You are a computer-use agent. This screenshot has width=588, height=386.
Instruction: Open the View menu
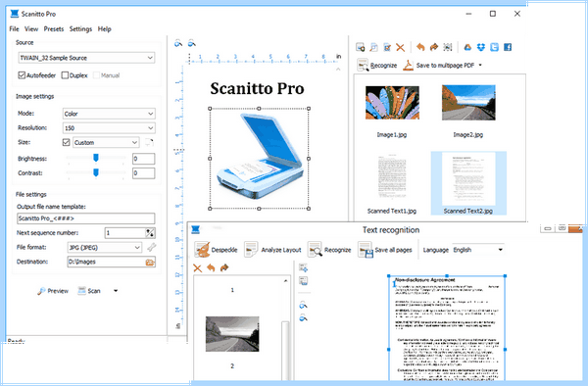coord(31,28)
